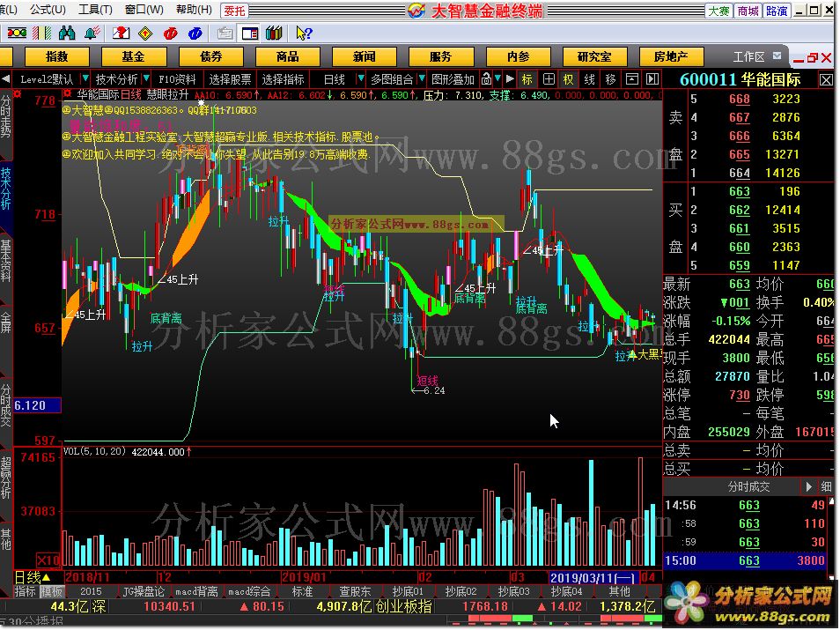840x630 pixels.
Task: Open the 商城 store button
Action: 748,11
